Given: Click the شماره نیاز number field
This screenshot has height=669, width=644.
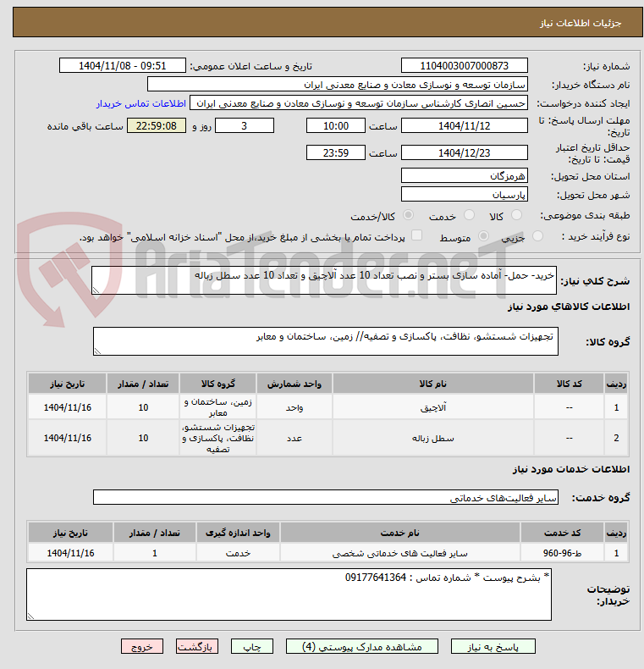Looking at the screenshot, I should [464, 66].
